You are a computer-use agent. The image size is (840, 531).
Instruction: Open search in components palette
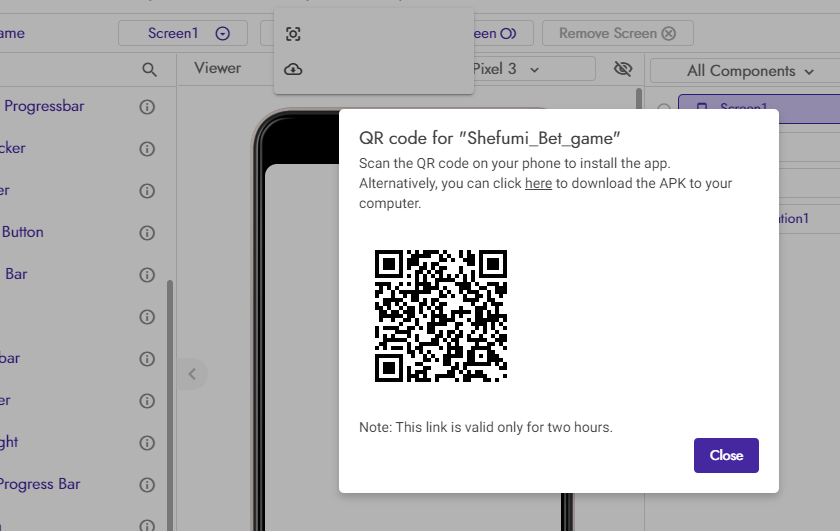149,69
